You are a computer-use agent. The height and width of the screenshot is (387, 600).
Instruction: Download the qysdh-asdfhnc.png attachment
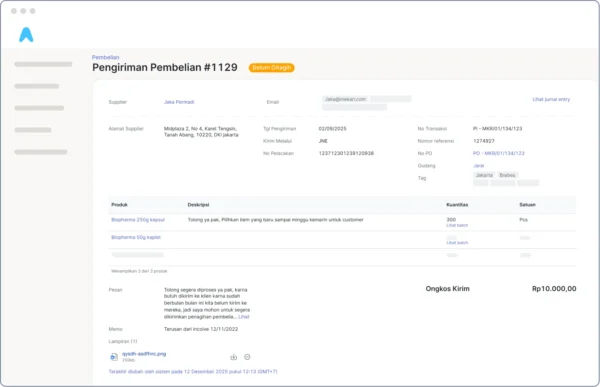(233, 357)
